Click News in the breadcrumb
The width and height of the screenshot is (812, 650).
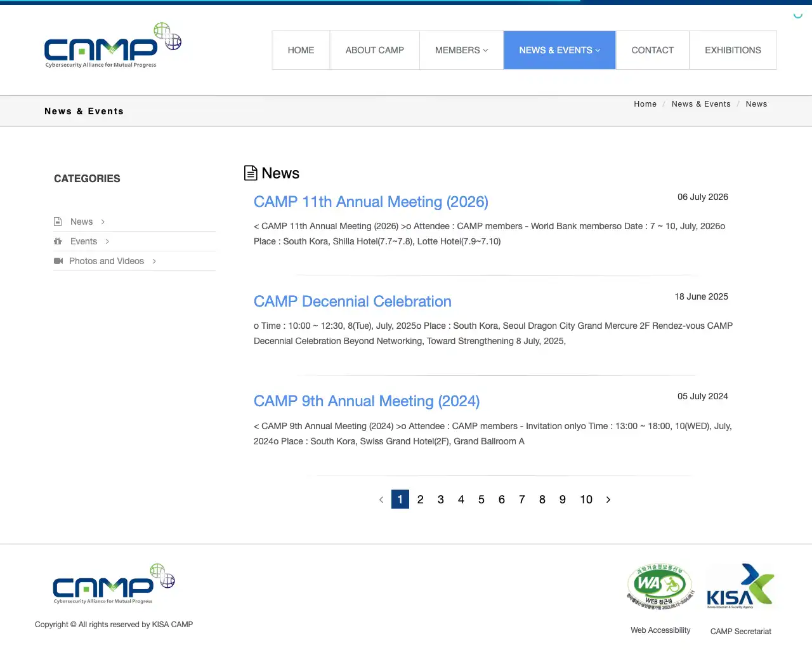pos(756,104)
